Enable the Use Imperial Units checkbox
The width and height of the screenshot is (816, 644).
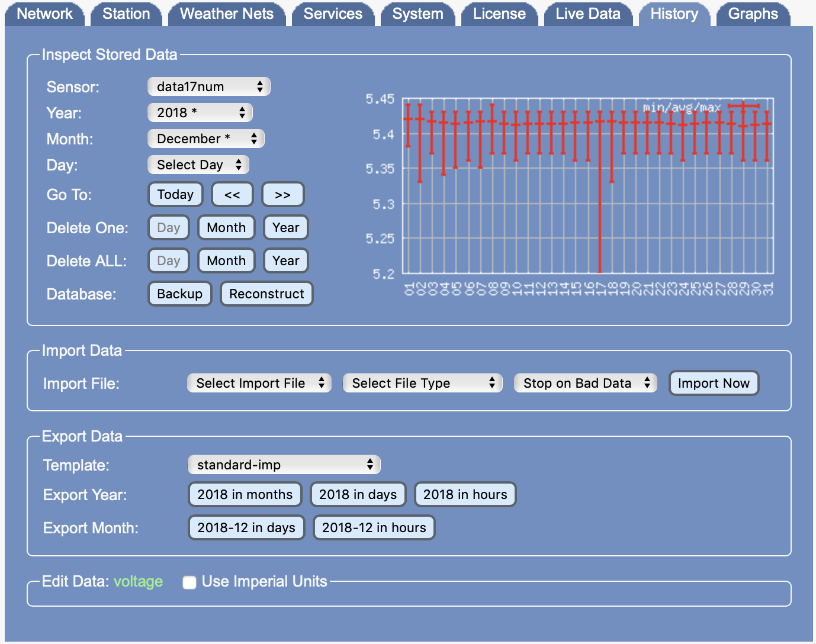pos(189,582)
